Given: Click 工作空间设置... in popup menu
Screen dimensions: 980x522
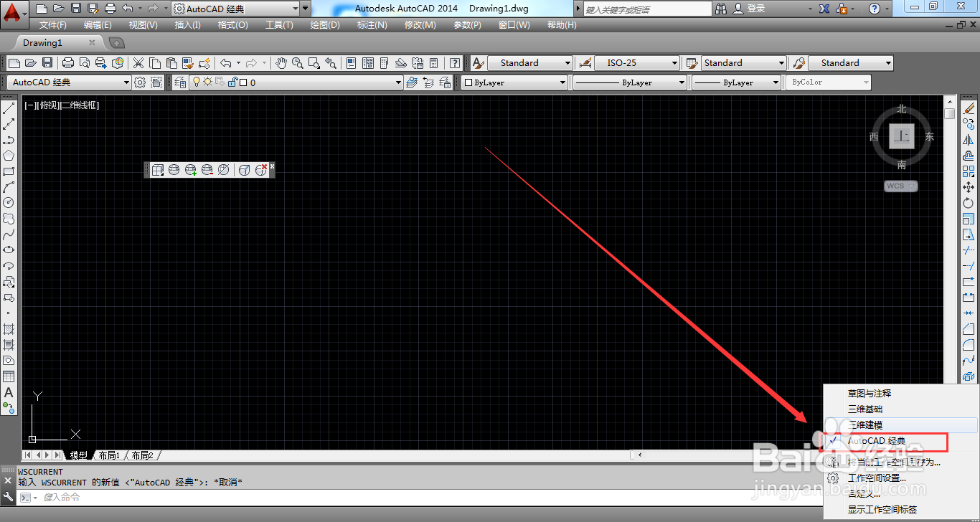Looking at the screenshot, I should tap(877, 478).
